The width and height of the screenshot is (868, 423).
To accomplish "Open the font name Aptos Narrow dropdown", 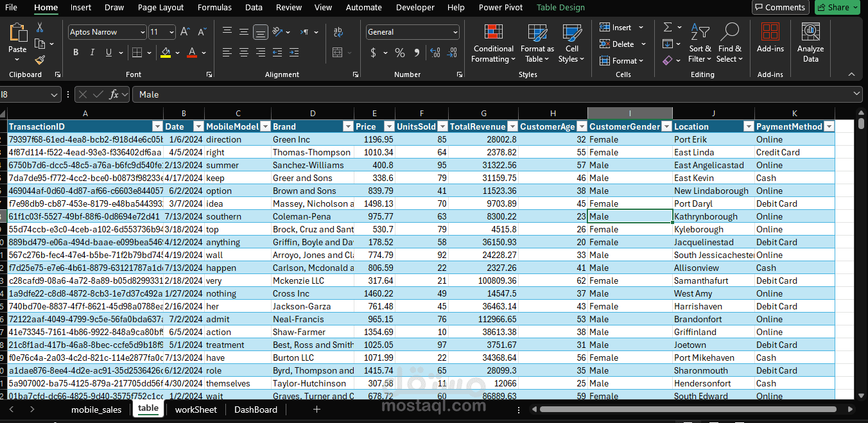I will tap(143, 32).
